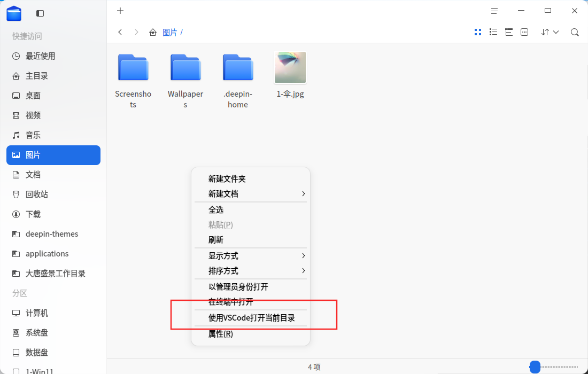Open the hamburger main menu

[x=494, y=11]
